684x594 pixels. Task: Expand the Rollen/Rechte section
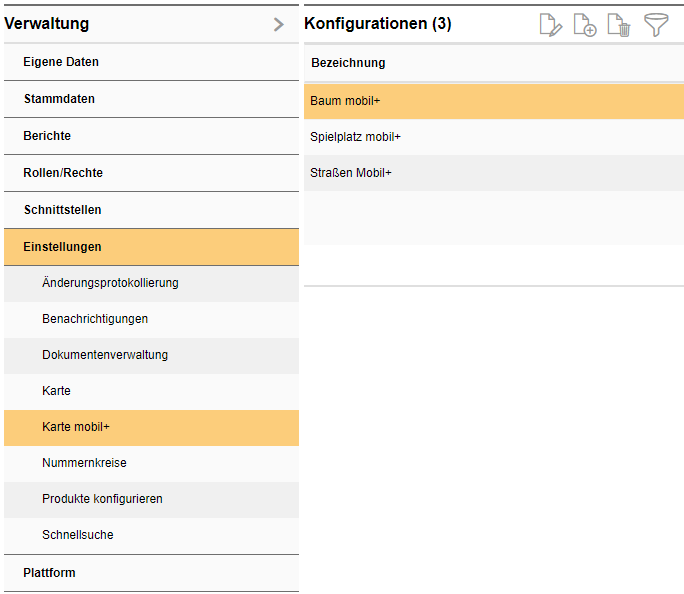coord(63,173)
